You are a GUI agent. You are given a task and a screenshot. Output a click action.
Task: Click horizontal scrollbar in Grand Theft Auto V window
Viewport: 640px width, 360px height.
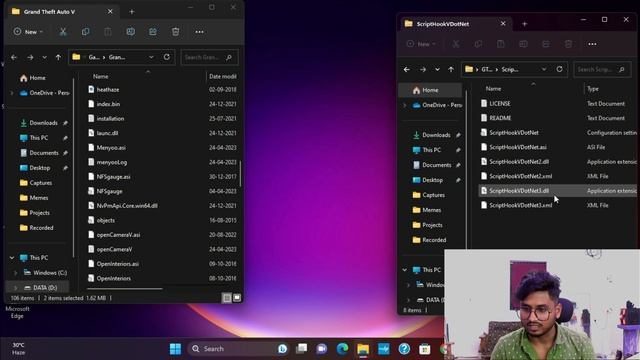click(124, 289)
